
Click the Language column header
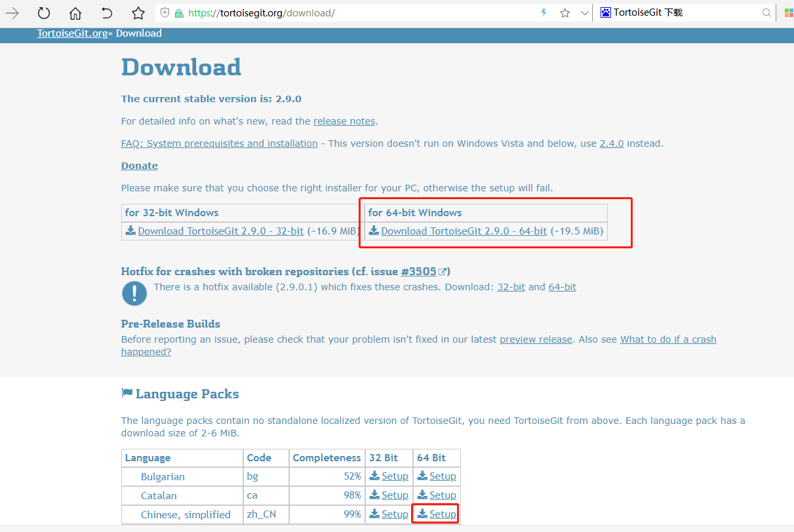[182, 458]
